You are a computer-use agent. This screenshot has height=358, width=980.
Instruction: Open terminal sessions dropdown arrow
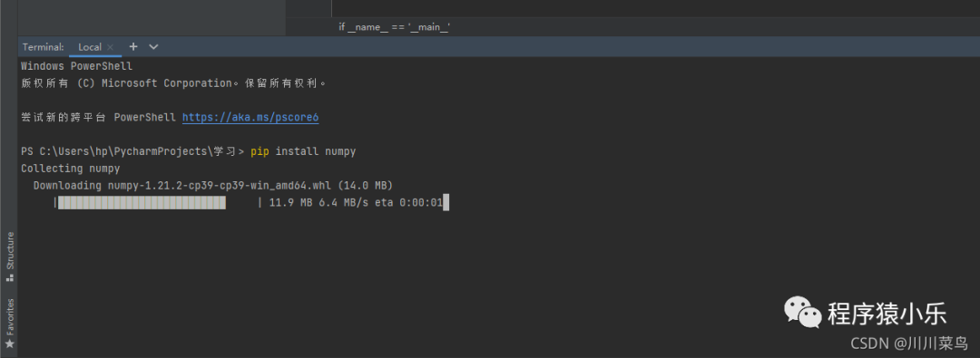153,47
